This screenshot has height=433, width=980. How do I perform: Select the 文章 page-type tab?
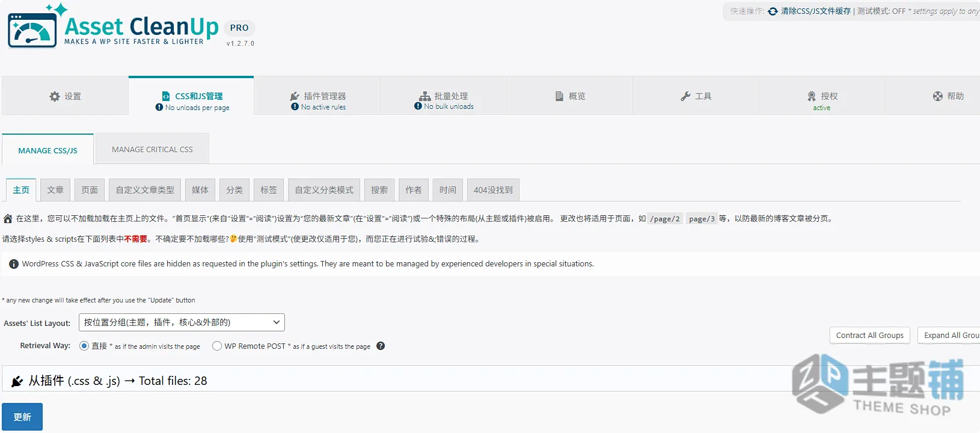55,189
